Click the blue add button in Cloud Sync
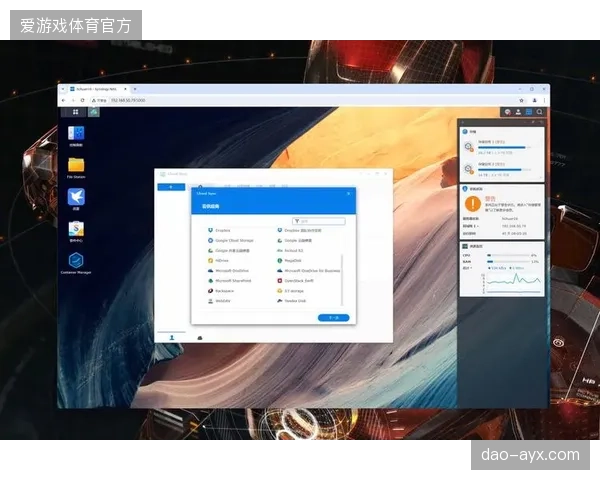This screenshot has width=600, height=480. coord(171,187)
